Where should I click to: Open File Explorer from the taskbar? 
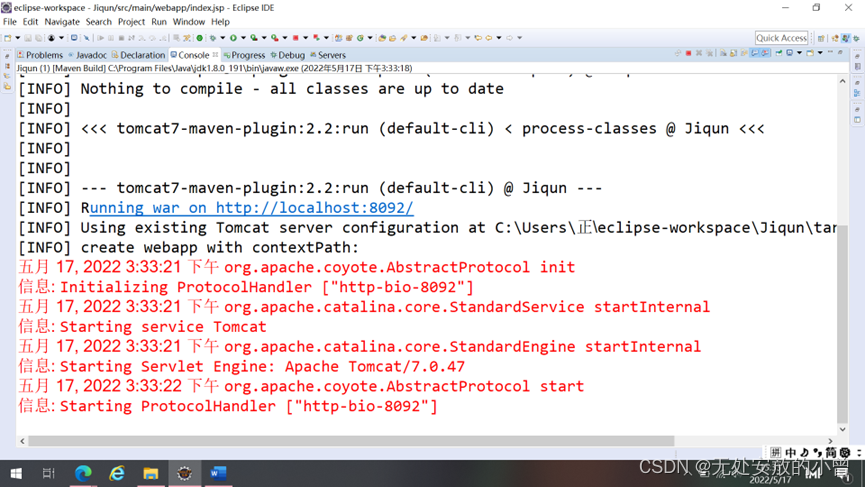click(151, 473)
